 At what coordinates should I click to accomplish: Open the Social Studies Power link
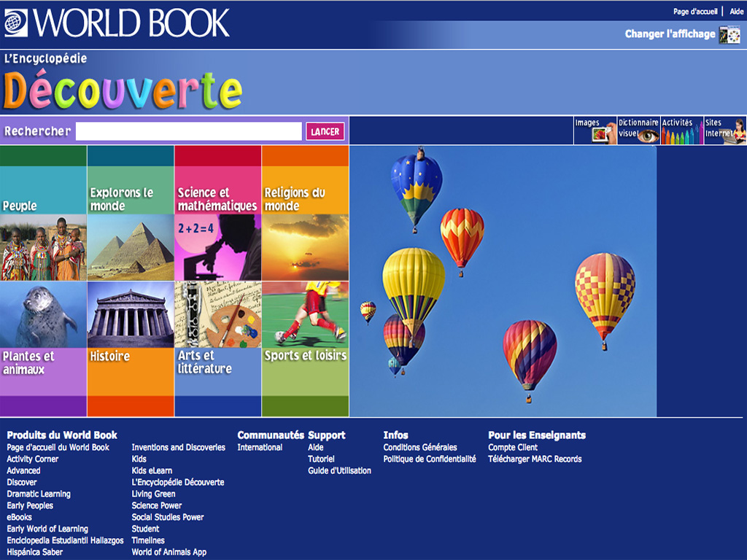point(167,517)
